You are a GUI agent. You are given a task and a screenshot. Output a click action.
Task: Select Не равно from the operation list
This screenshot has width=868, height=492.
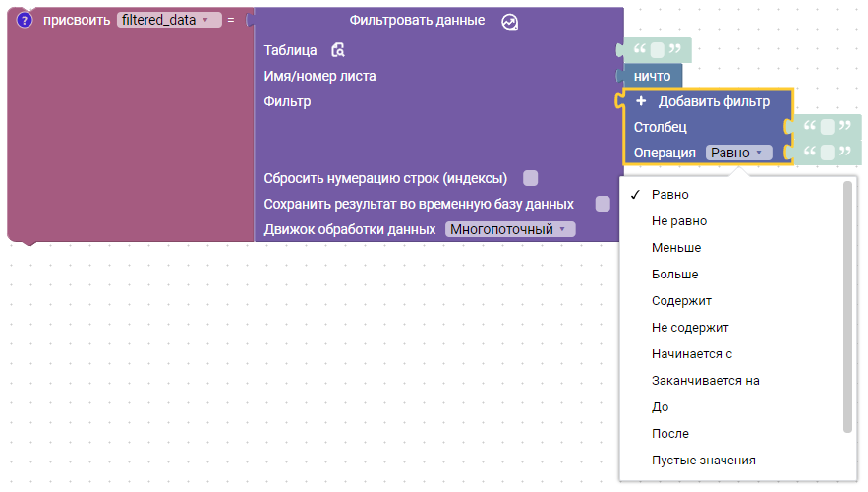click(679, 221)
